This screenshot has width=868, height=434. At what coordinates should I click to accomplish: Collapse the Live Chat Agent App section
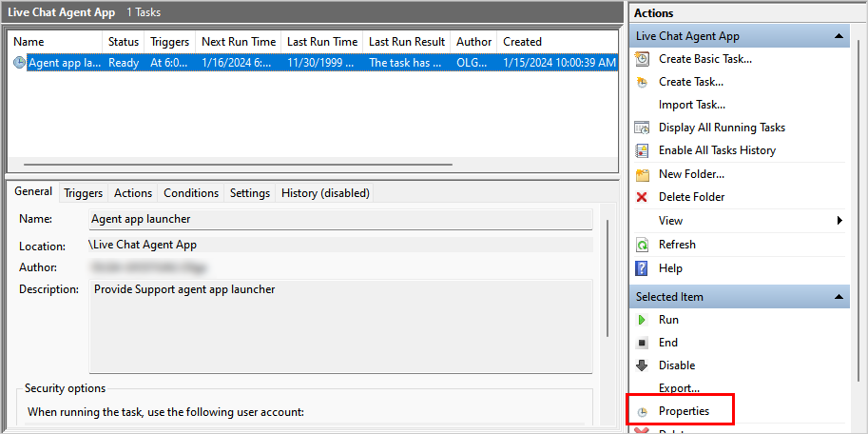839,36
